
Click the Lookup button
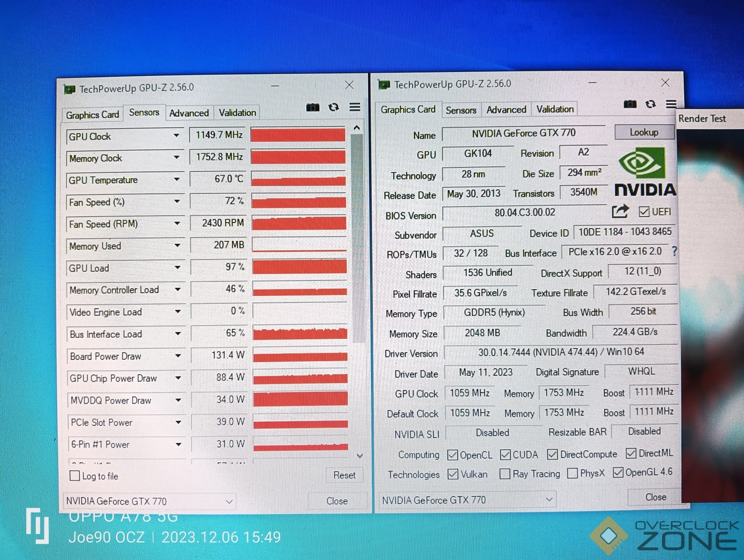[644, 132]
